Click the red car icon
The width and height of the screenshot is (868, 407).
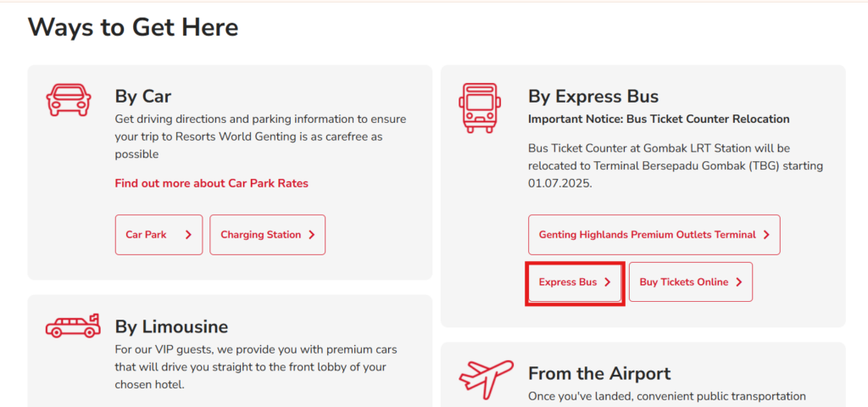click(x=68, y=100)
